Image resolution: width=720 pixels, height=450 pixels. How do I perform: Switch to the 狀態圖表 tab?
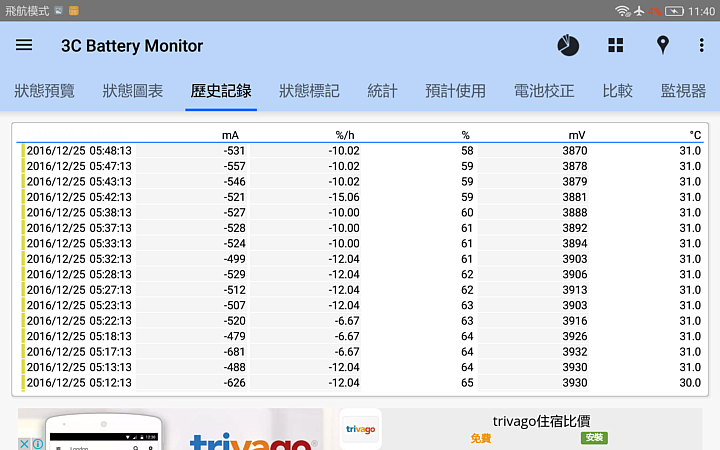point(133,90)
